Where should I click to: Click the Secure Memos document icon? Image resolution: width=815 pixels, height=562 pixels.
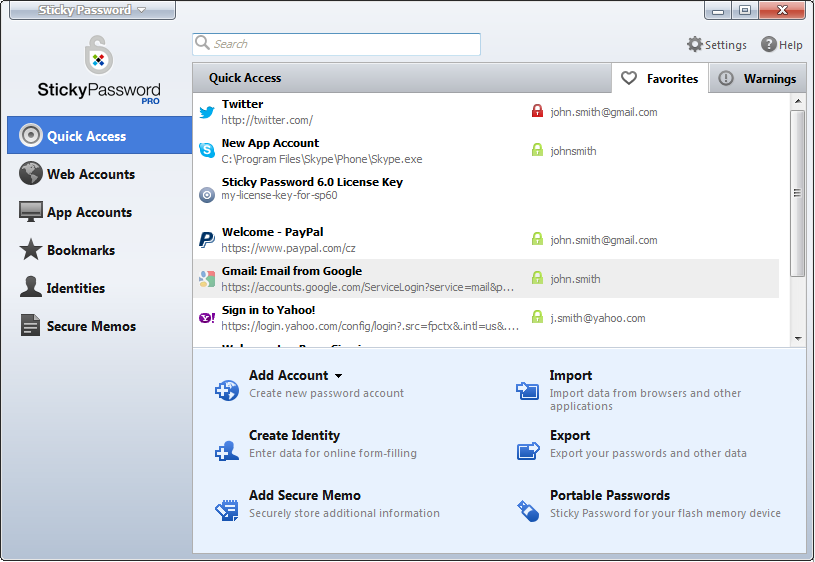pos(30,325)
